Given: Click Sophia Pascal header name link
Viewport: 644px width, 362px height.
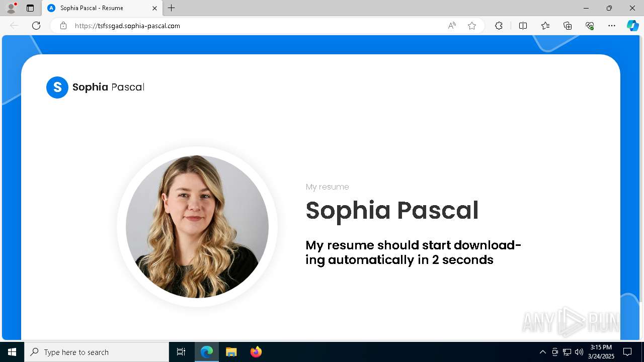Looking at the screenshot, I should (108, 87).
